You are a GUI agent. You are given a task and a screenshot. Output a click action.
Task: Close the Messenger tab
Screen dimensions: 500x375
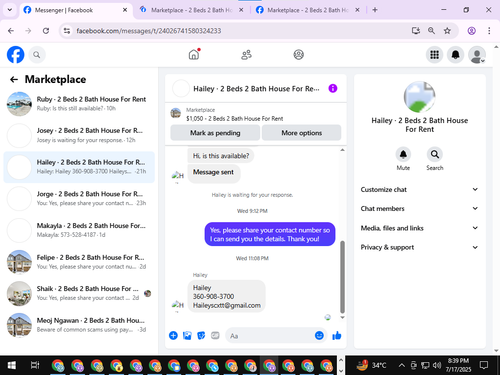tap(125, 10)
